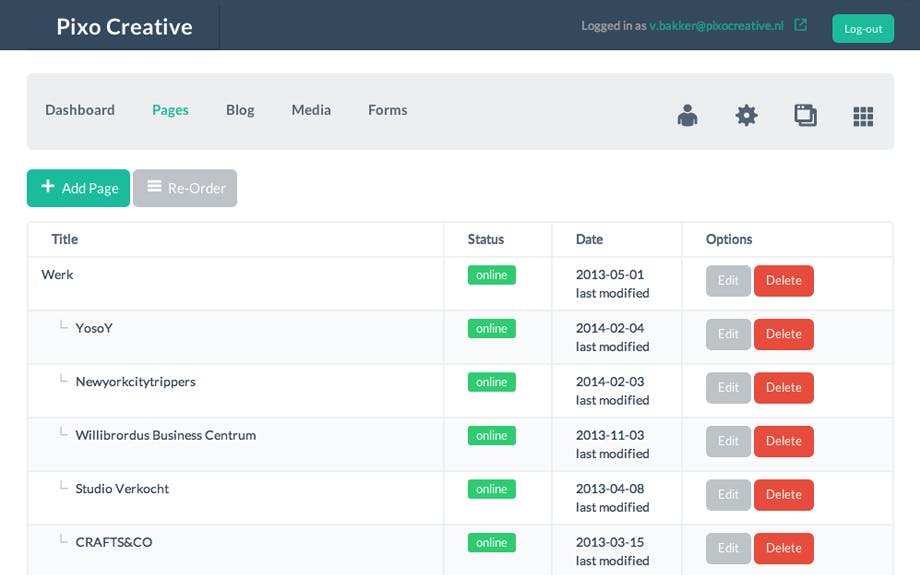Screen dimensions: 920x575
Task: Select the Willibrordus Business Centrum row title
Action: tap(165, 435)
